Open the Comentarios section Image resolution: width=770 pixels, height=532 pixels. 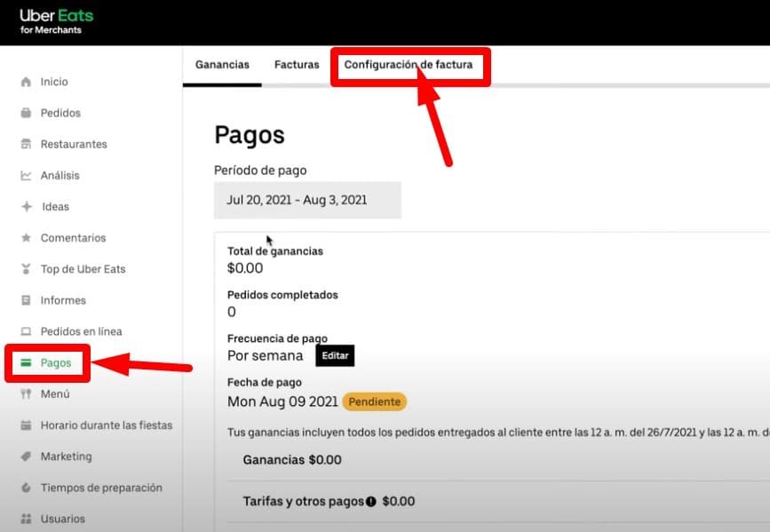point(73,238)
